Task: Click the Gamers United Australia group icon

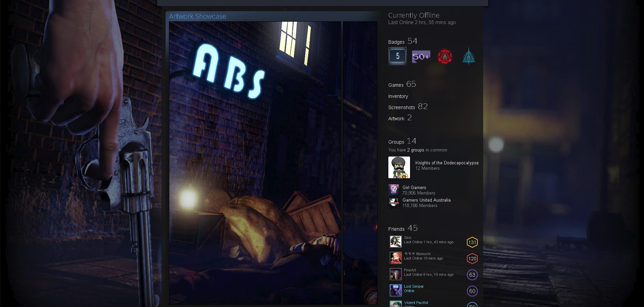Action: tap(394, 202)
